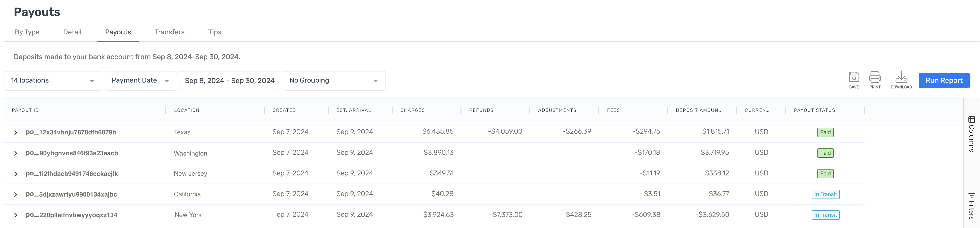
Task: Click payout ID po_90yhgnvns846t93s23aacb
Action: [72, 153]
